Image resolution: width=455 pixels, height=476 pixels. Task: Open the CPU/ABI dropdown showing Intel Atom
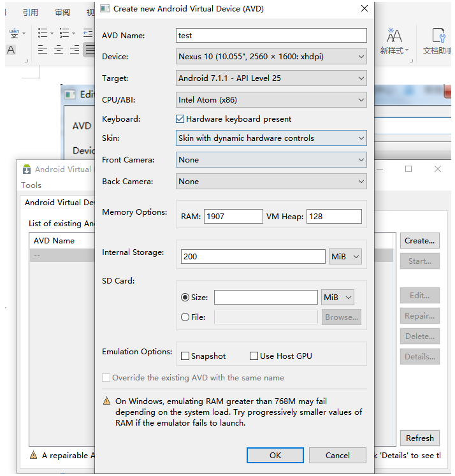[271, 100]
